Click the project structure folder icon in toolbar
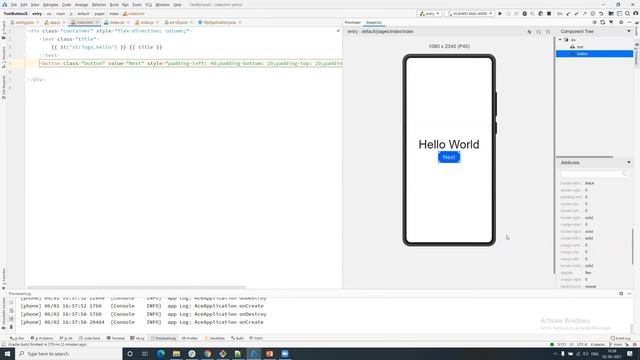Screen dimensions: 640x360 coord(611,13)
